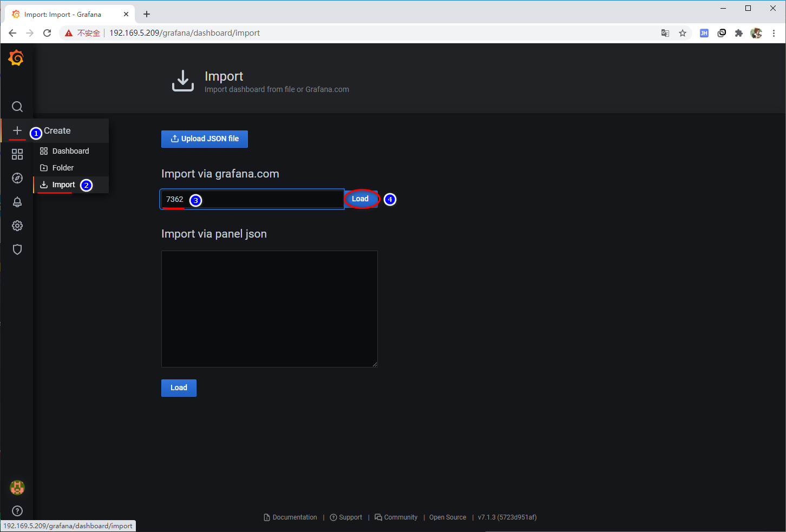
Task: Reload the page with the refresh icon
Action: (x=47, y=33)
